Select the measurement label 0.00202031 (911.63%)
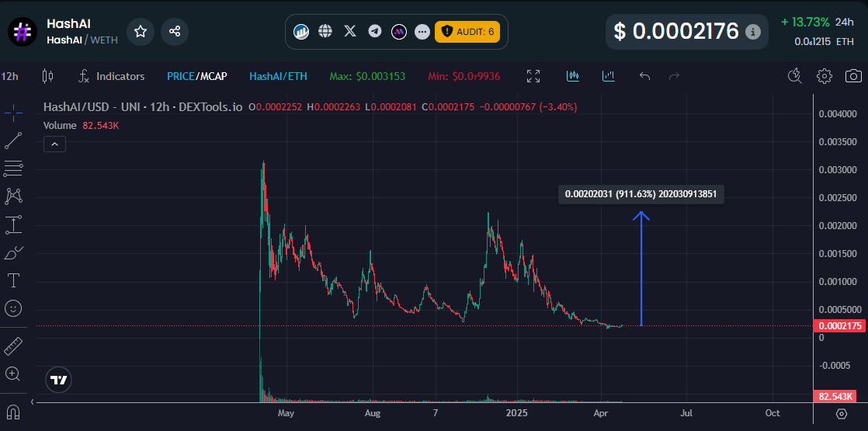Screen dimensions: 868x431 [641, 194]
